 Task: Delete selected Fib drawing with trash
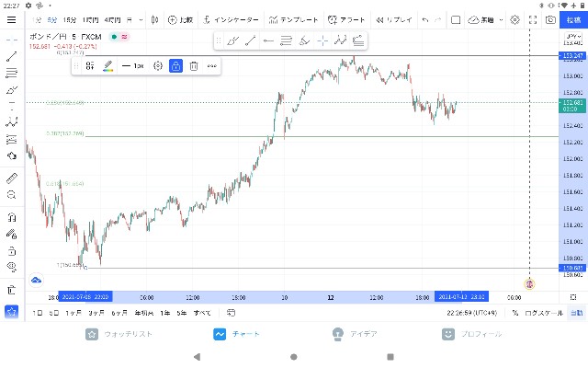[x=194, y=66]
